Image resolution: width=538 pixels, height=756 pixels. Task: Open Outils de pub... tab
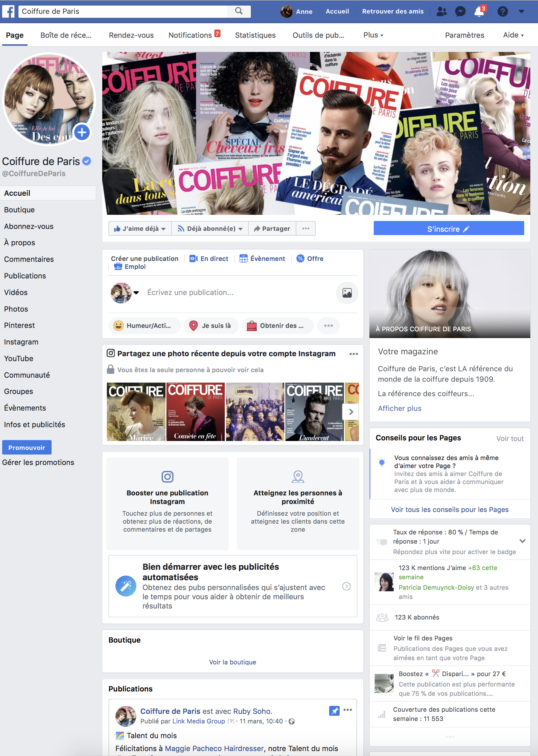pos(318,35)
